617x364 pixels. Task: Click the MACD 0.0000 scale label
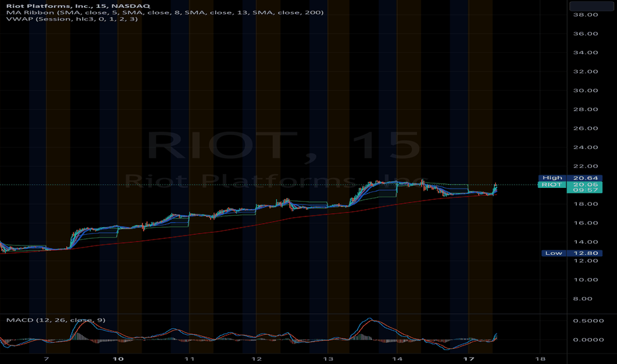589,340
